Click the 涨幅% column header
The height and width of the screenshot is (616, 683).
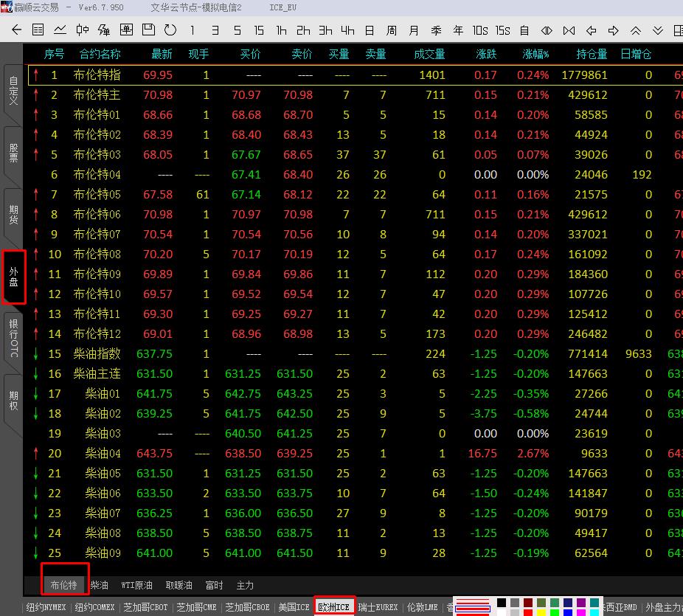coord(535,54)
